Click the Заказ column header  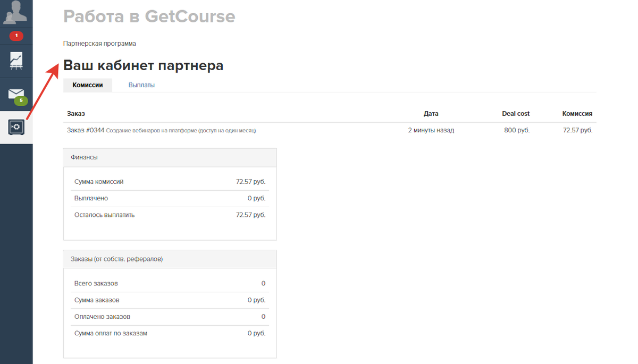76,114
